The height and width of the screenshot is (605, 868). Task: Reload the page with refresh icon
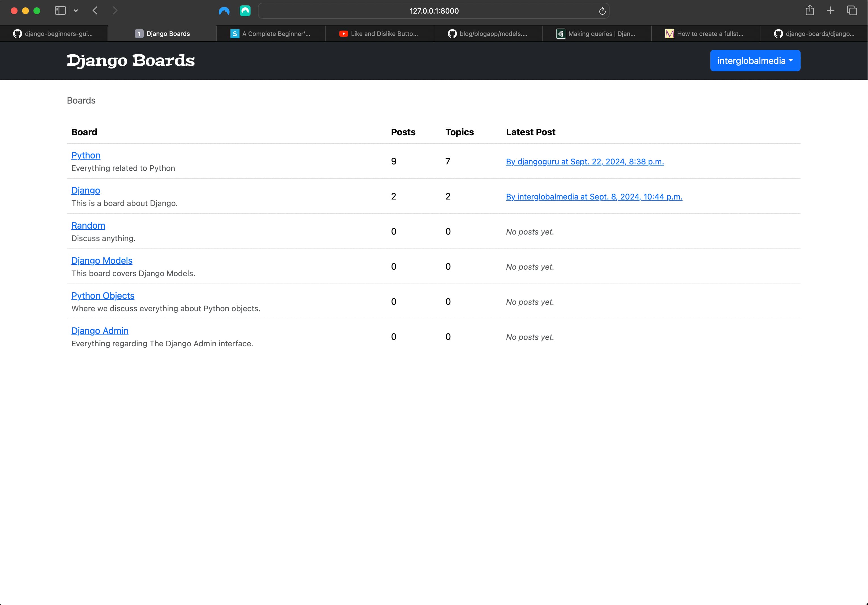(x=602, y=11)
